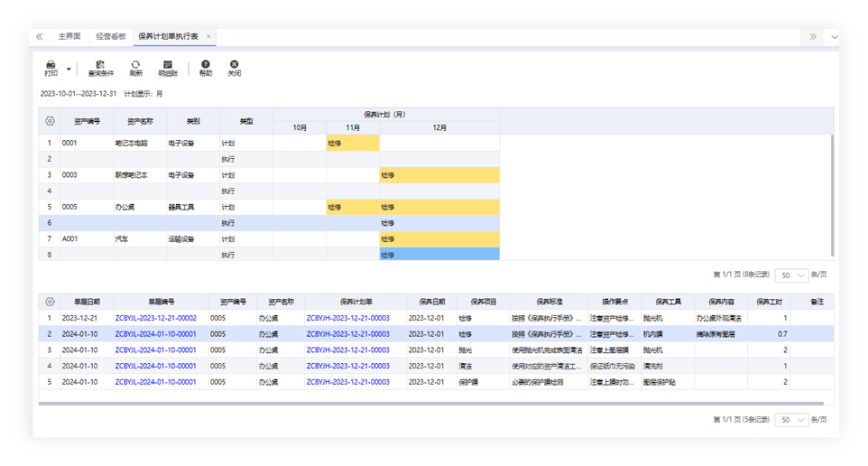Switch to the 主界面 tab

point(69,37)
